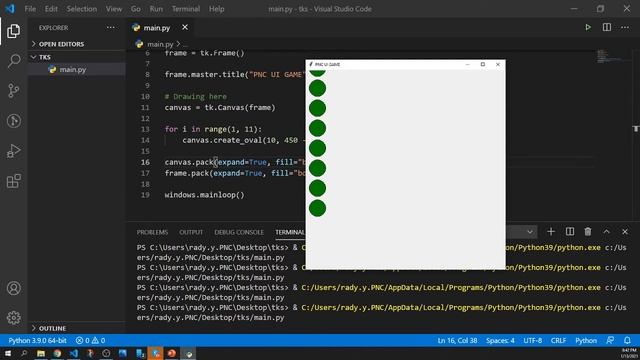Collapse the TKS folder section
Image resolution: width=640 pixels, height=360 pixels.
77,57
